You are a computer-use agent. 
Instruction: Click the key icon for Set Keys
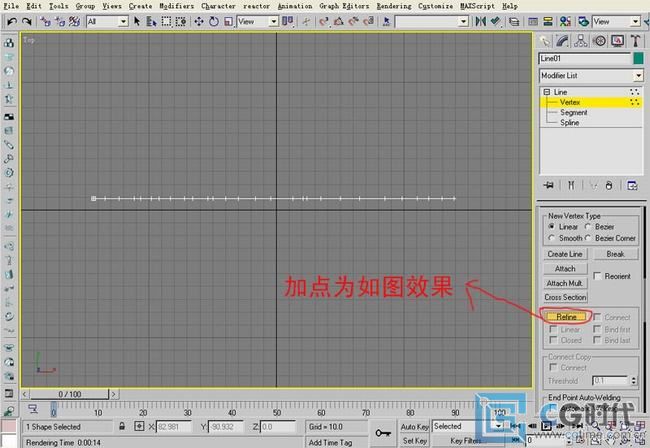(383, 433)
